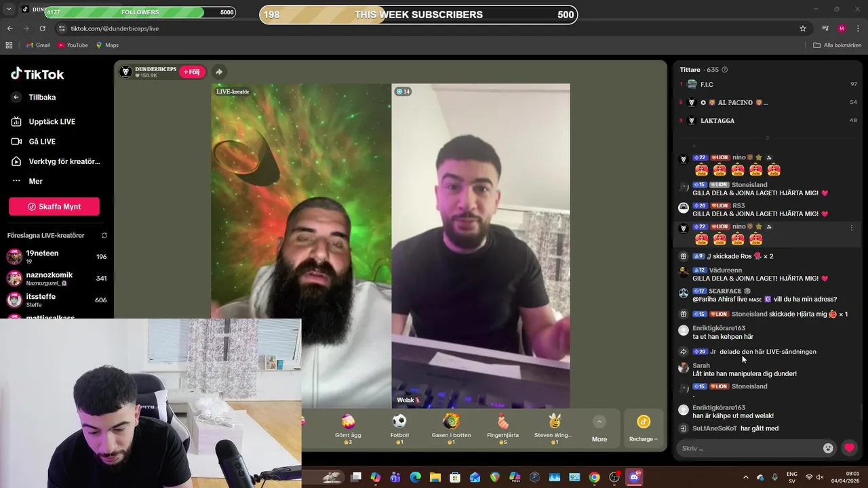This screenshot has width=868, height=488.
Task: Open the Mer menu in the sidebar
Action: click(x=27, y=181)
